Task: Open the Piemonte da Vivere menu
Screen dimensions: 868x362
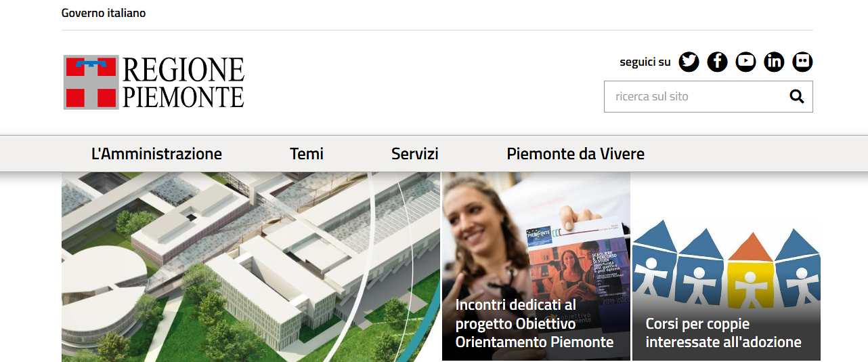Action: (x=576, y=154)
